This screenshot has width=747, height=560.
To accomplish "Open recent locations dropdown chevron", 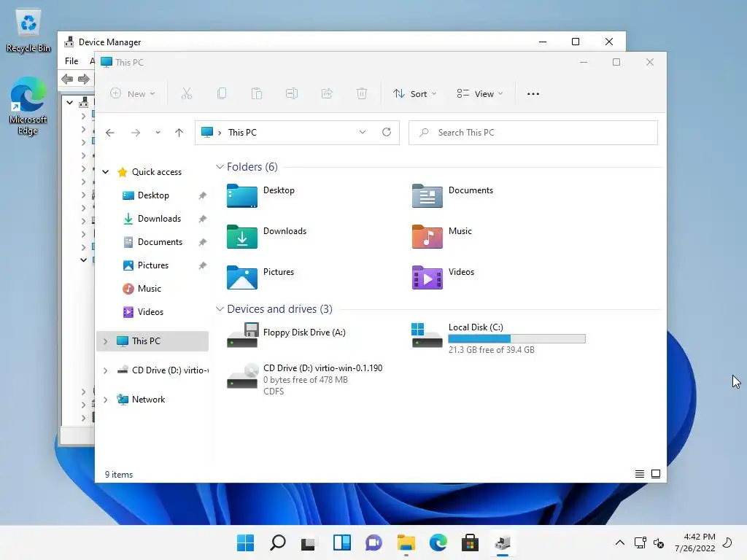I will (x=158, y=133).
